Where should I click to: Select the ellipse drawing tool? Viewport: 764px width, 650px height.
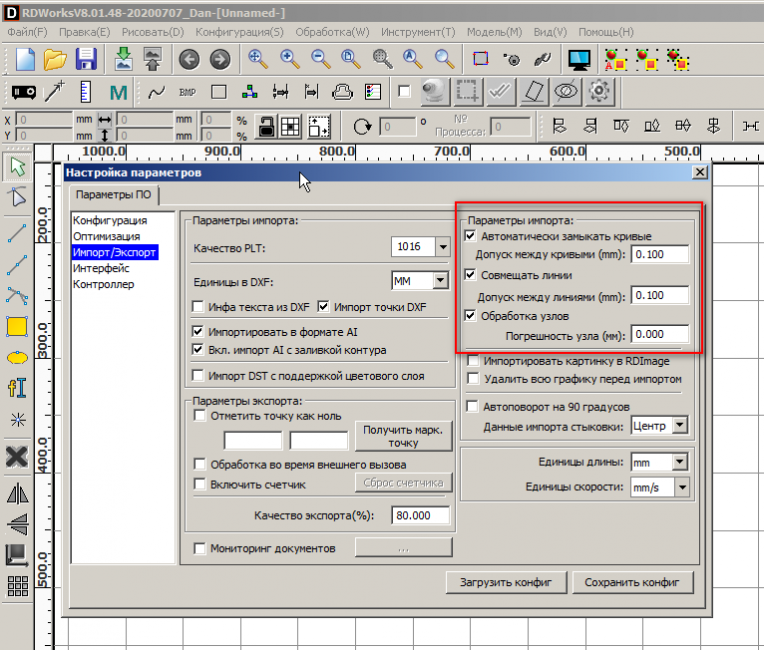pyautogui.click(x=16, y=357)
